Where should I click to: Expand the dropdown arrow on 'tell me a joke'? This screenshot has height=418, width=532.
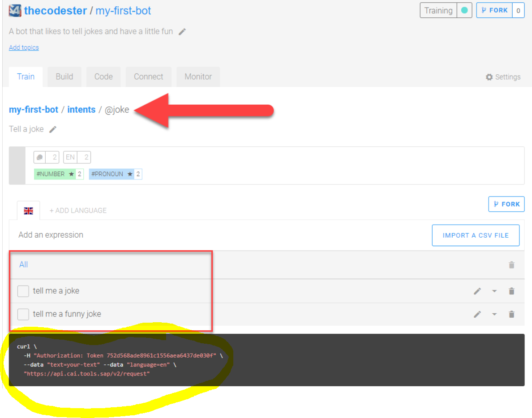click(x=494, y=291)
